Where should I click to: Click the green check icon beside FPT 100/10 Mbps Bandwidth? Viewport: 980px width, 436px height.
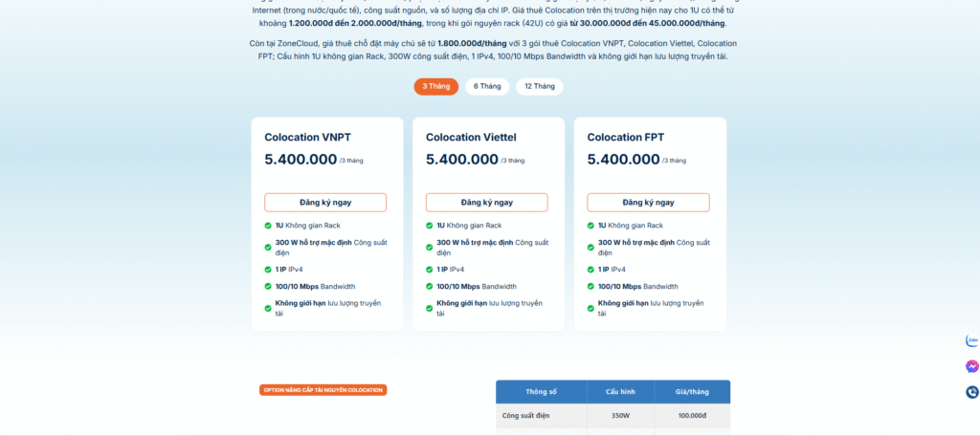pos(590,286)
